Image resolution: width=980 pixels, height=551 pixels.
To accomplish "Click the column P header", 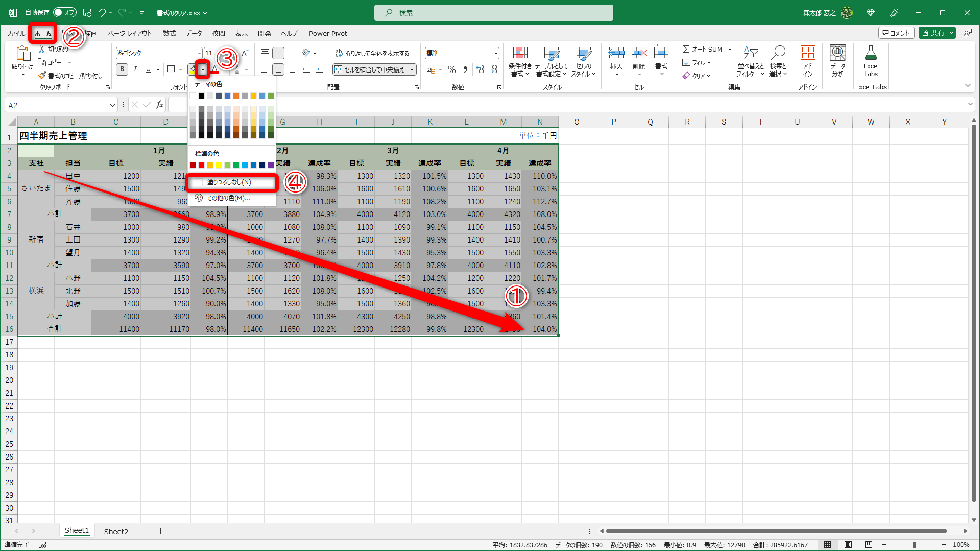I will pos(613,122).
